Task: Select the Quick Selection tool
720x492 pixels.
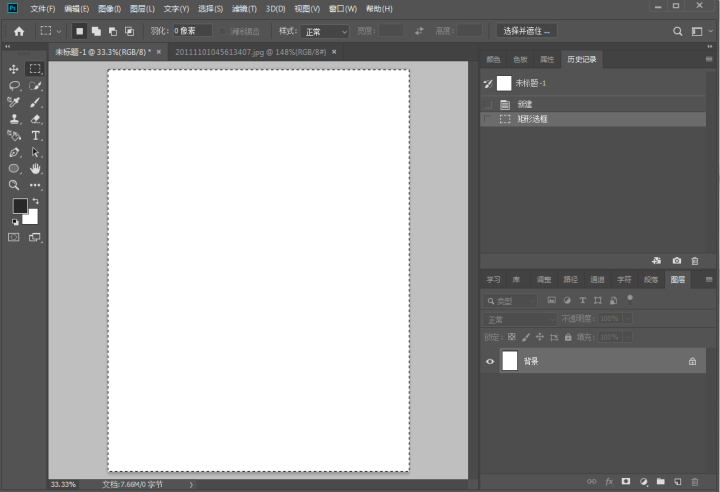Action: pos(35,86)
